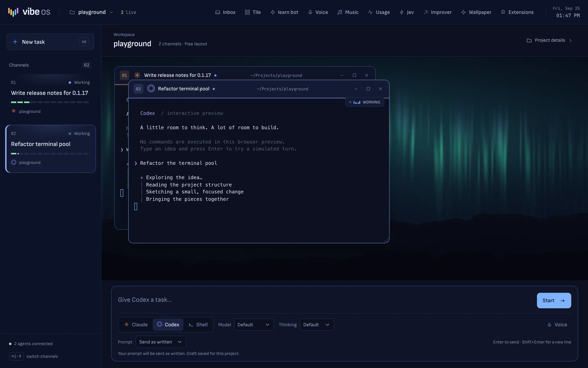Click the Start button
588x368 pixels.
pos(554,301)
